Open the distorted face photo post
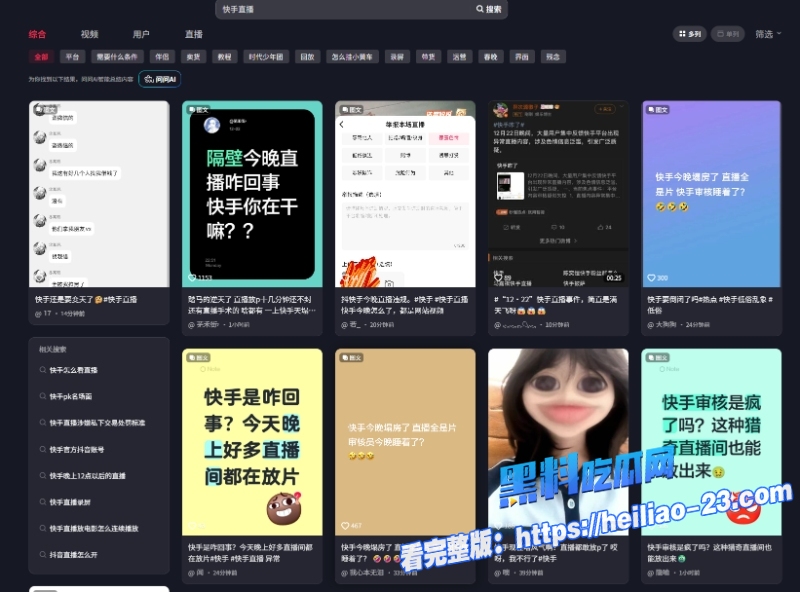Screen dimensions: 800x592 tap(558, 442)
